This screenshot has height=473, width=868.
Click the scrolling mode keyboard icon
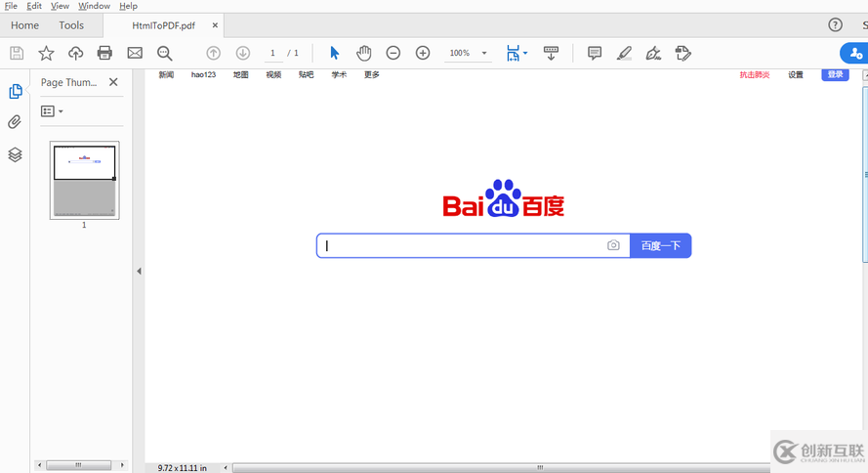[551, 53]
